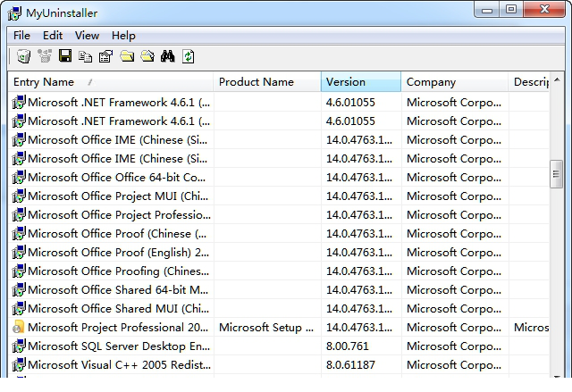This screenshot has height=392, width=572.
Task: Click the Microsoft Setup ... product name cell
Action: [x=266, y=328]
